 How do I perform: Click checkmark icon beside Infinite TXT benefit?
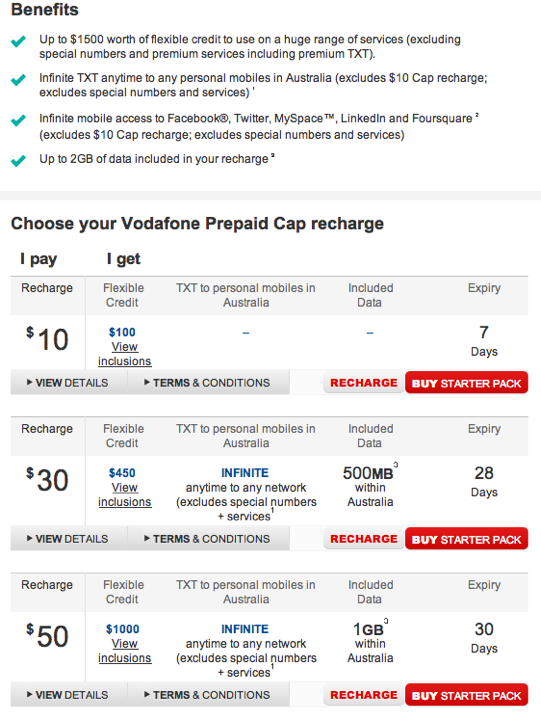click(18, 80)
